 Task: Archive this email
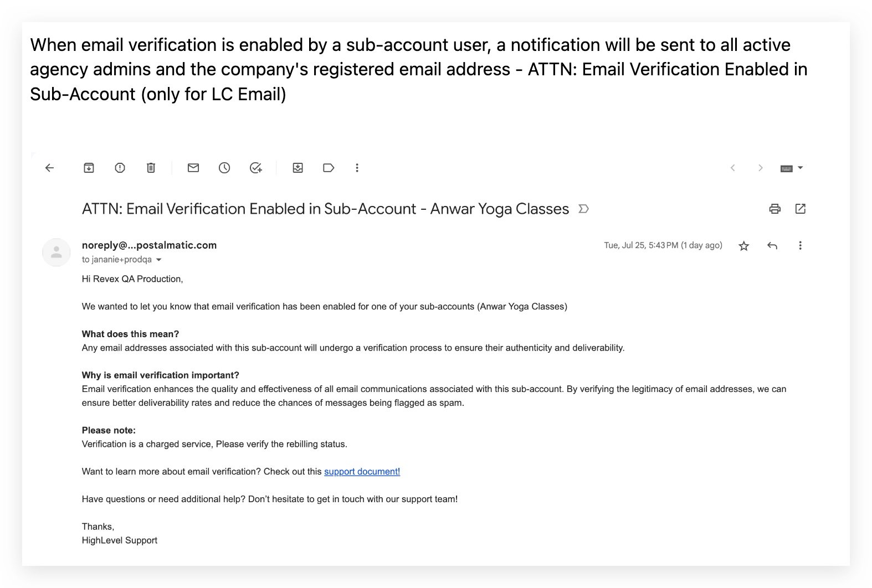tap(89, 168)
